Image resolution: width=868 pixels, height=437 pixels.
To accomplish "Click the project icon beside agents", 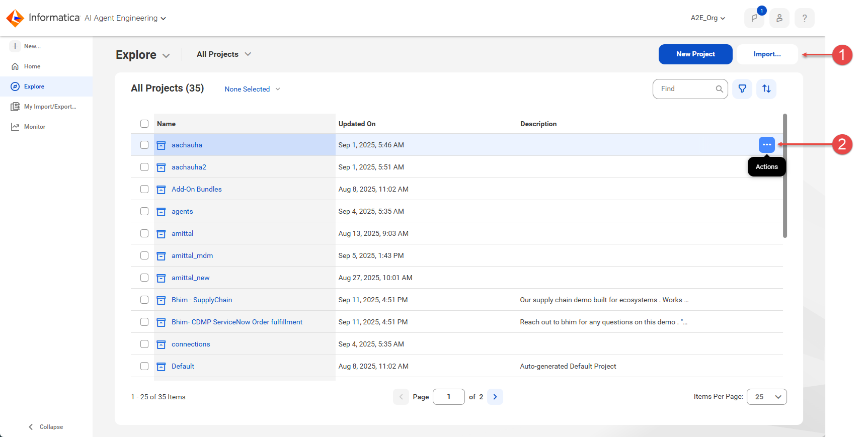I will [161, 212].
